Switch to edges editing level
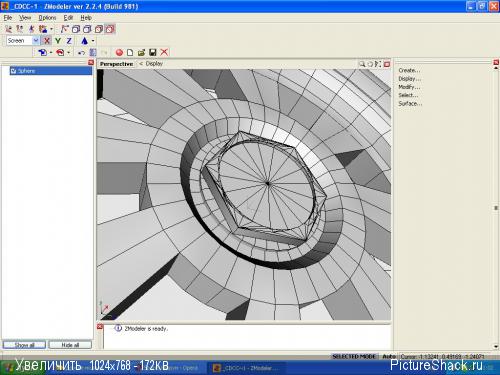 coord(20,29)
